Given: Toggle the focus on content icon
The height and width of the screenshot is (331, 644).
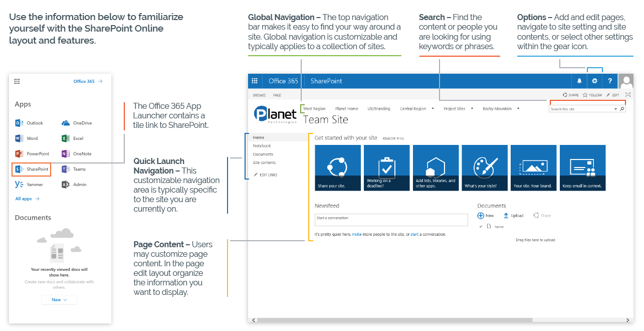Looking at the screenshot, I should 628,95.
